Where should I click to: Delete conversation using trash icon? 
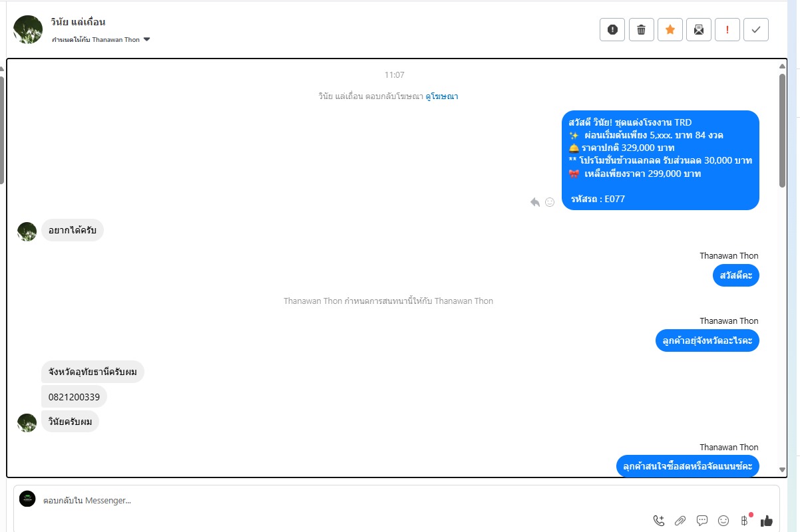pos(641,29)
